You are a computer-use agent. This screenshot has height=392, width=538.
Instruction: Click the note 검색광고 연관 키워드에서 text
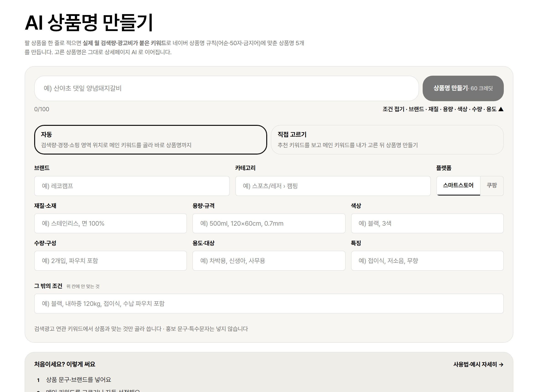(x=141, y=329)
